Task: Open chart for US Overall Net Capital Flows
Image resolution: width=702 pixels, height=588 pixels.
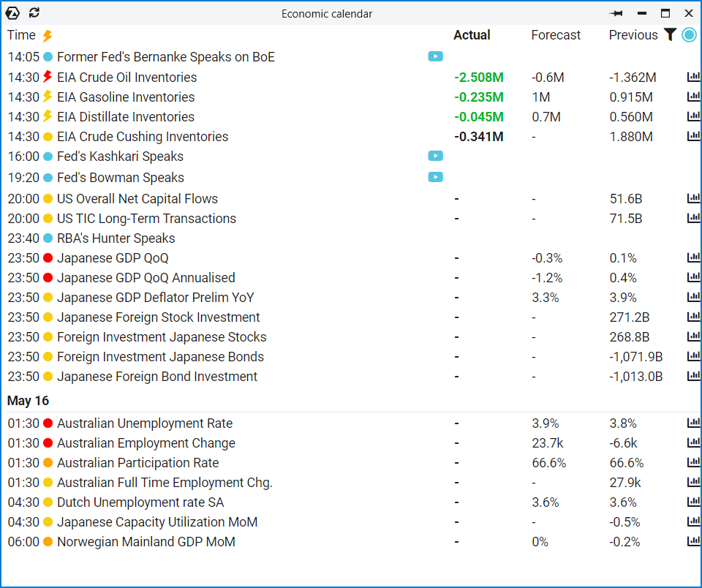Action: coord(693,198)
